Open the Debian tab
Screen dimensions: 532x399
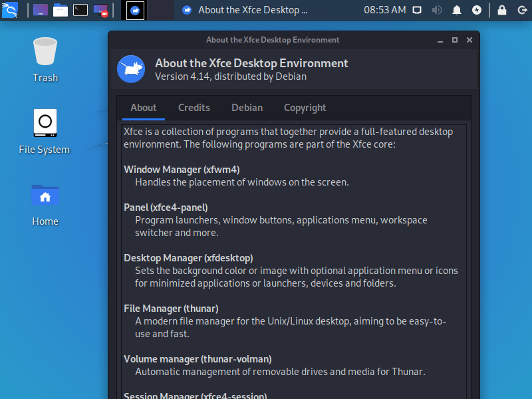pos(247,108)
